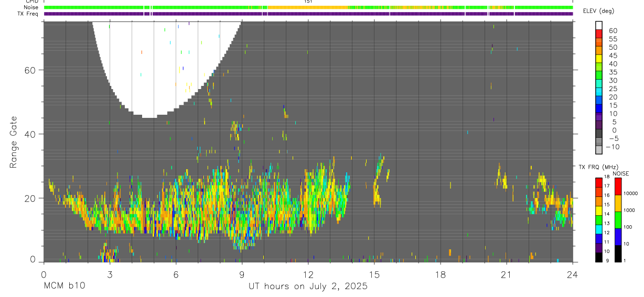The image size is (644, 297).
Task: Click the Noise row label at top left
Action: [31, 7]
